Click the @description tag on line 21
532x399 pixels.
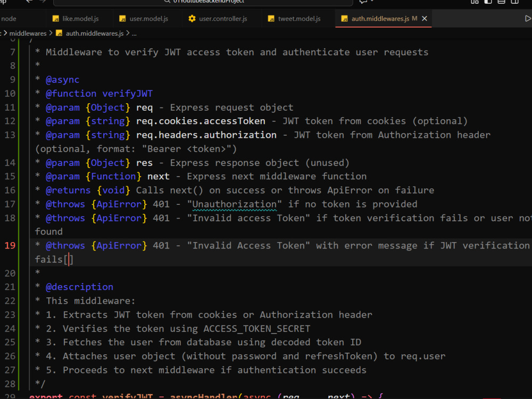pyautogui.click(x=79, y=287)
